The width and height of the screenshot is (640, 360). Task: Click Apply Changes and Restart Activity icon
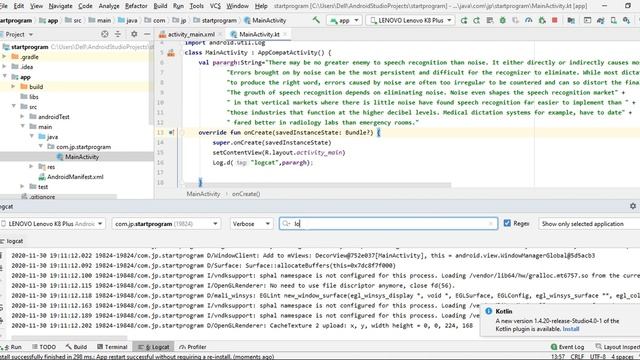[x=477, y=20]
